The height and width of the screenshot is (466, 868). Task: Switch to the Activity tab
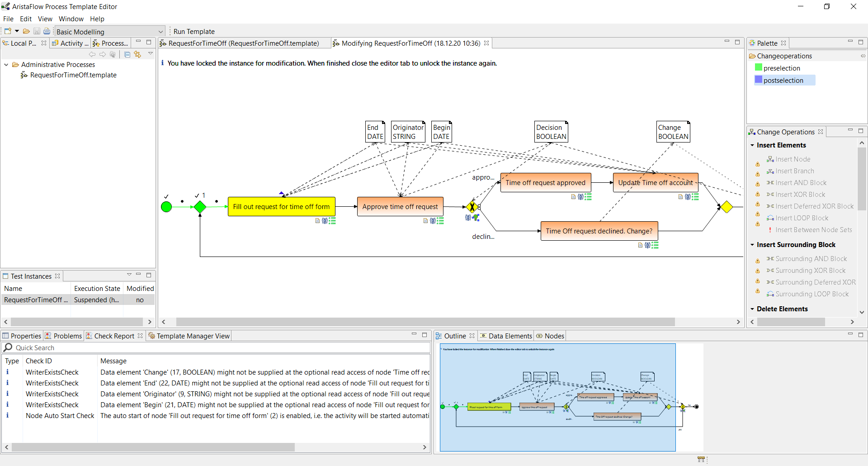coord(71,43)
